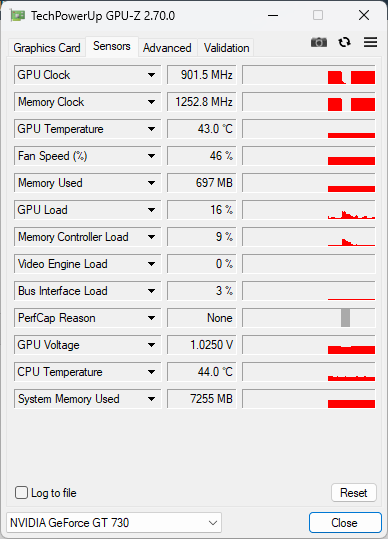Expand the PerfCap Reason dropdown
388x539 pixels.
152,318
